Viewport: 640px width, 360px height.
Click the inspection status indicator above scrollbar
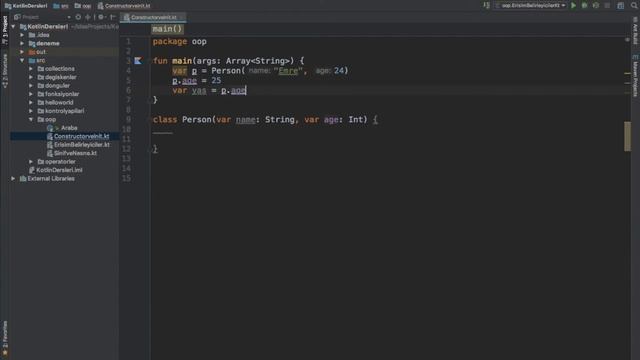[x=627, y=40]
